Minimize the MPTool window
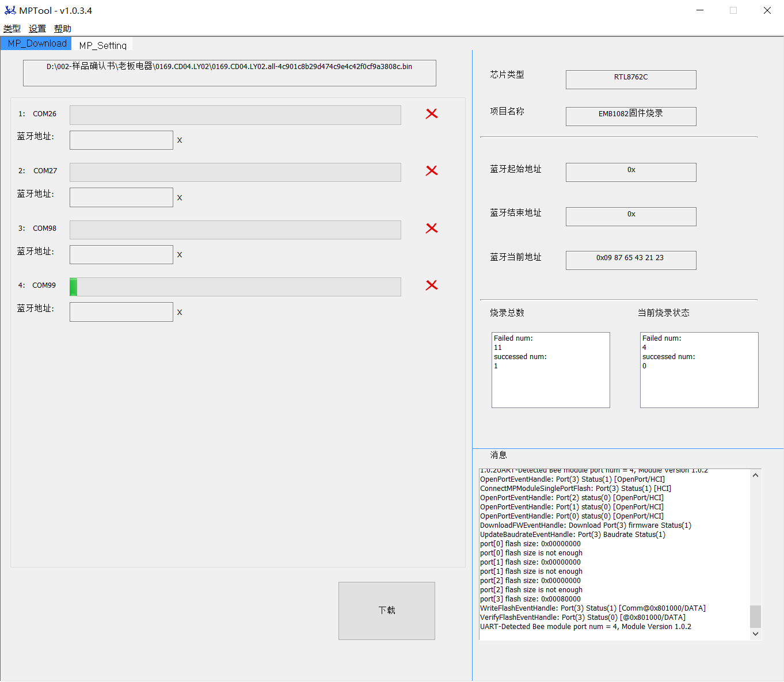The height and width of the screenshot is (682, 784). (700, 10)
